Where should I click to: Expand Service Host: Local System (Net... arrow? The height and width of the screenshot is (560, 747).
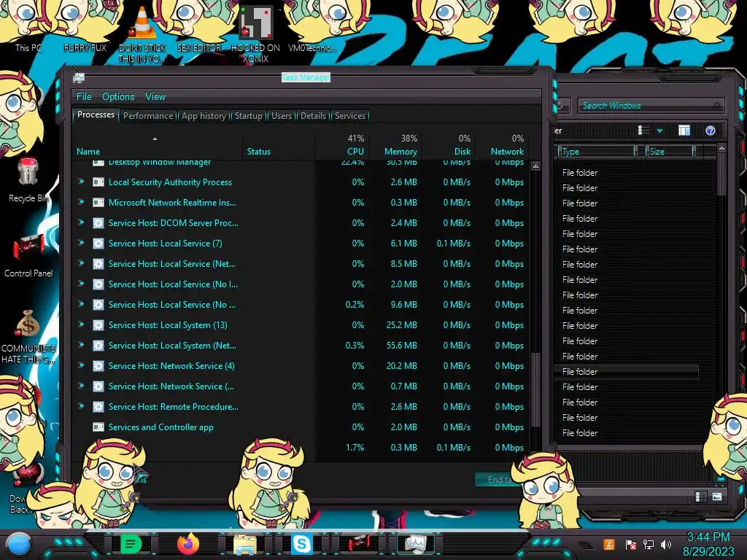(x=81, y=345)
